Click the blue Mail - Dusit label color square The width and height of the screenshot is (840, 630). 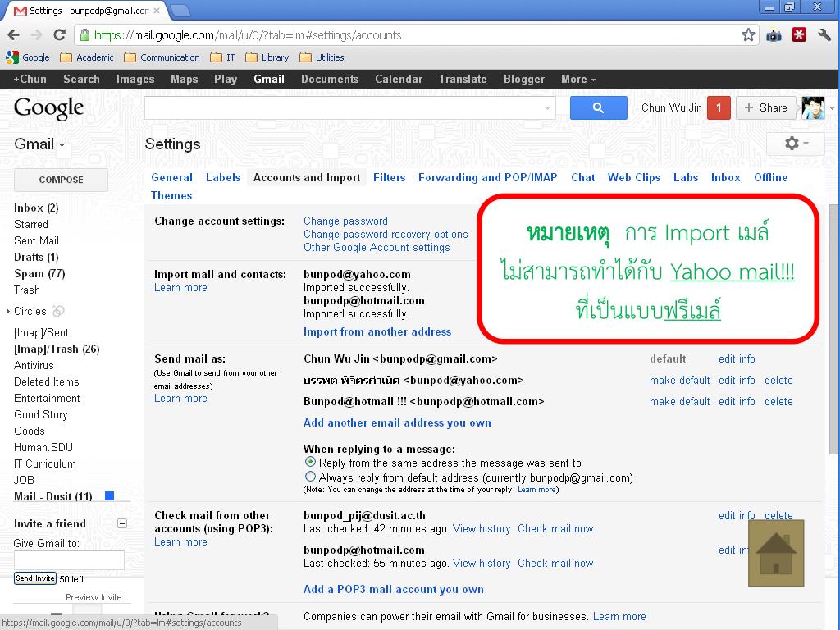(x=110, y=496)
